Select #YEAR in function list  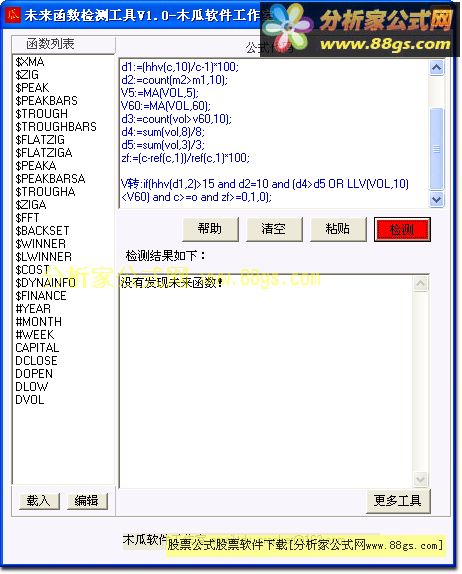coord(33,309)
